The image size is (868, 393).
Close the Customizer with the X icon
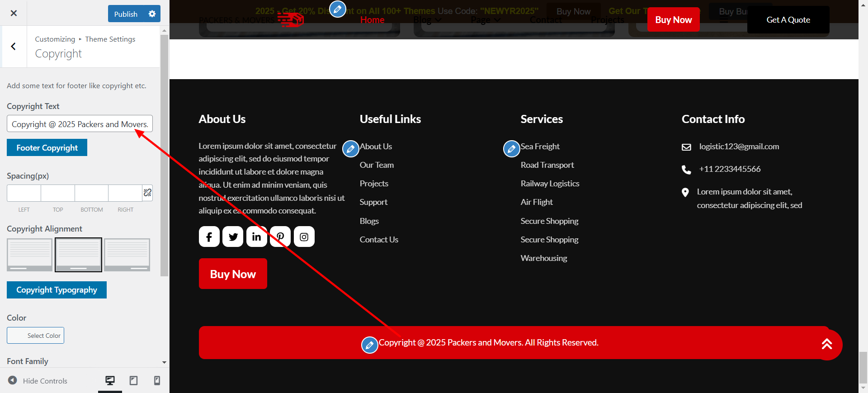pyautogui.click(x=14, y=13)
